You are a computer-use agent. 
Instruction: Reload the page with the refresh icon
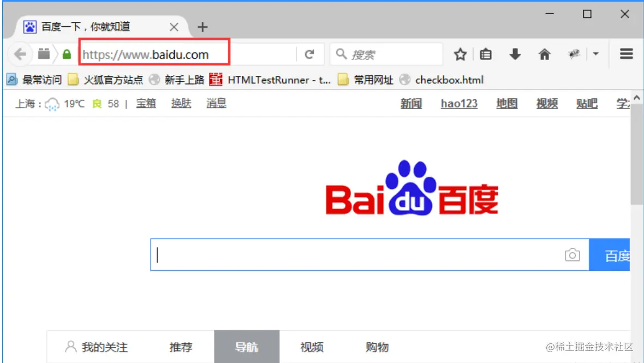coord(309,54)
